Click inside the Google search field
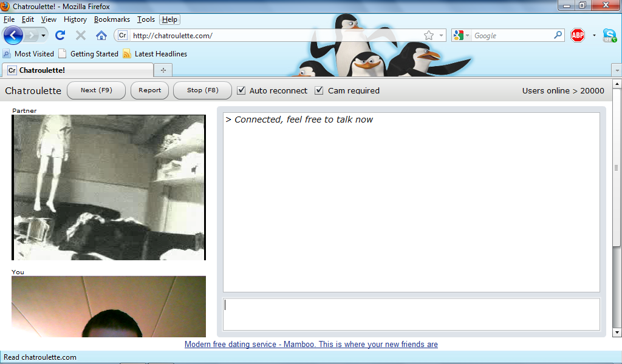622x364 pixels. 511,35
